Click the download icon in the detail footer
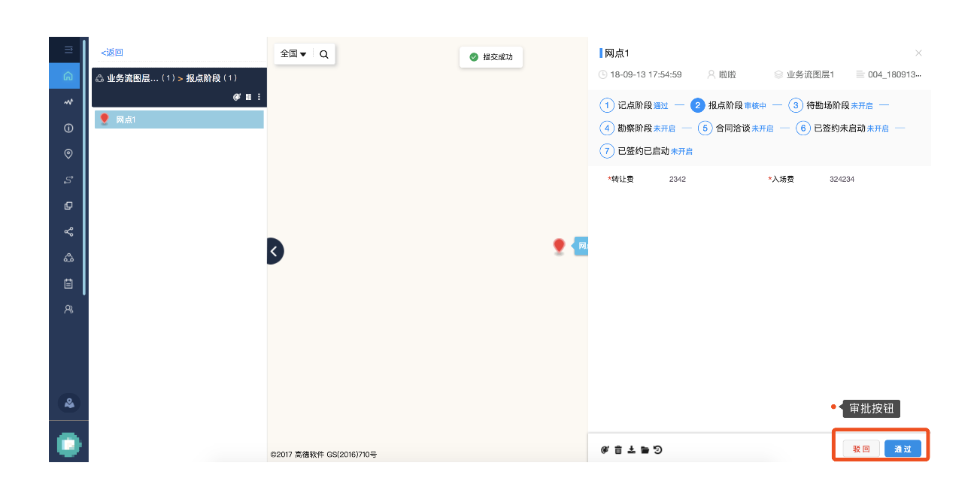980x499 pixels. click(x=632, y=450)
